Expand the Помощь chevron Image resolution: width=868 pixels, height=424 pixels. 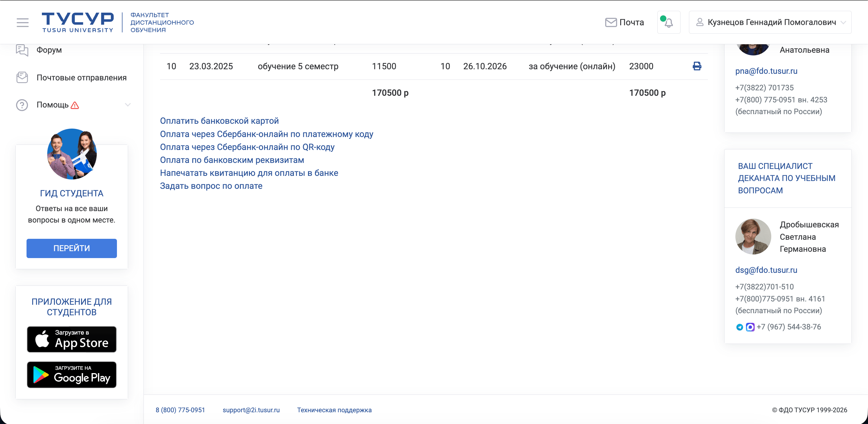tap(128, 105)
